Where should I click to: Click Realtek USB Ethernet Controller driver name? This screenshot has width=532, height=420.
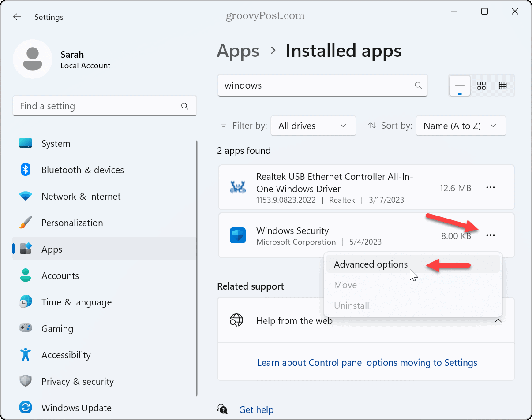coord(335,182)
